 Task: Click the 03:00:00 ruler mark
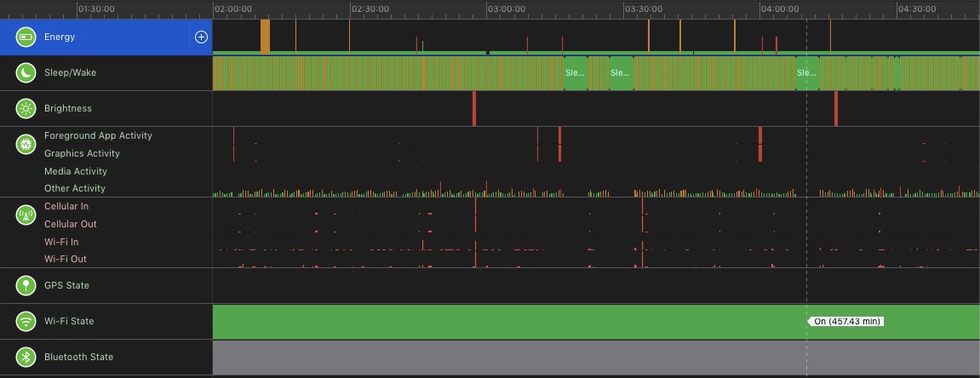click(x=507, y=9)
